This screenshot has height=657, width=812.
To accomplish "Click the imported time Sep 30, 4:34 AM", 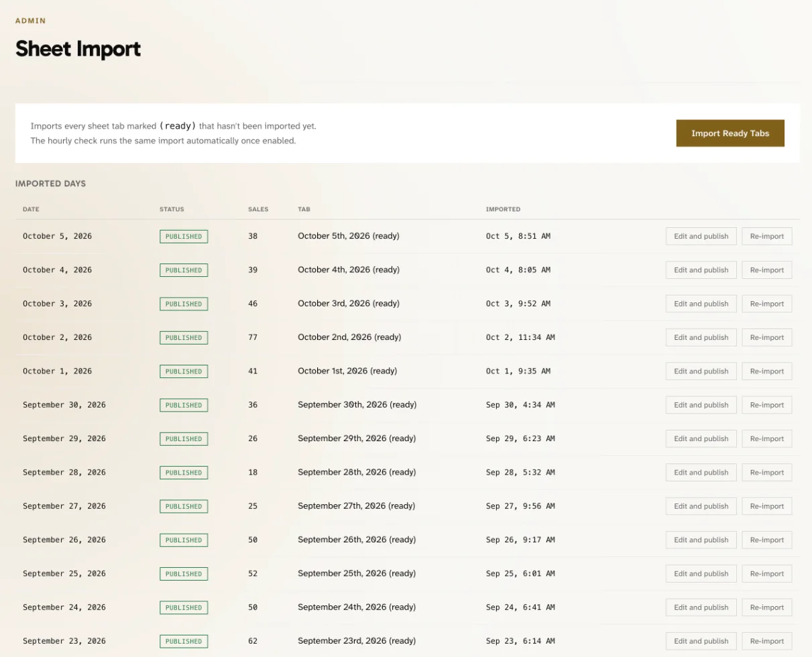I will click(520, 405).
